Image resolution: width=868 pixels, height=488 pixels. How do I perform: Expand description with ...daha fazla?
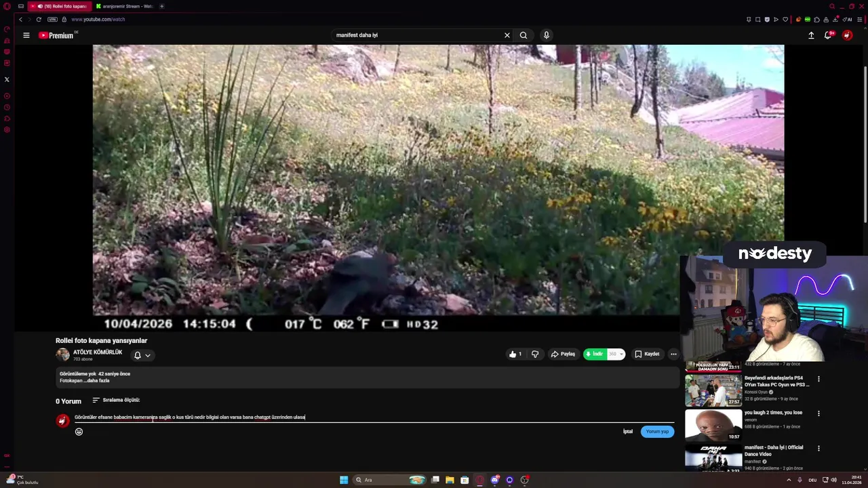(x=96, y=381)
